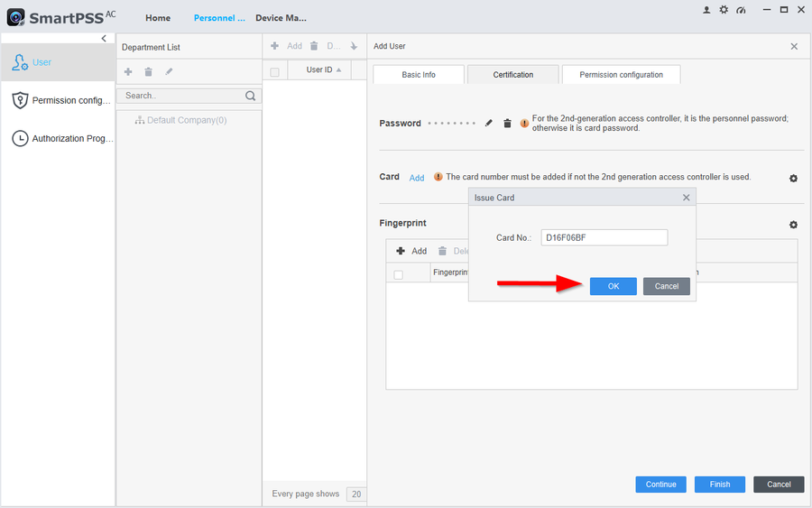The image size is (812, 508).
Task: Collapse the left sidebar with the chevron
Action: click(104, 39)
